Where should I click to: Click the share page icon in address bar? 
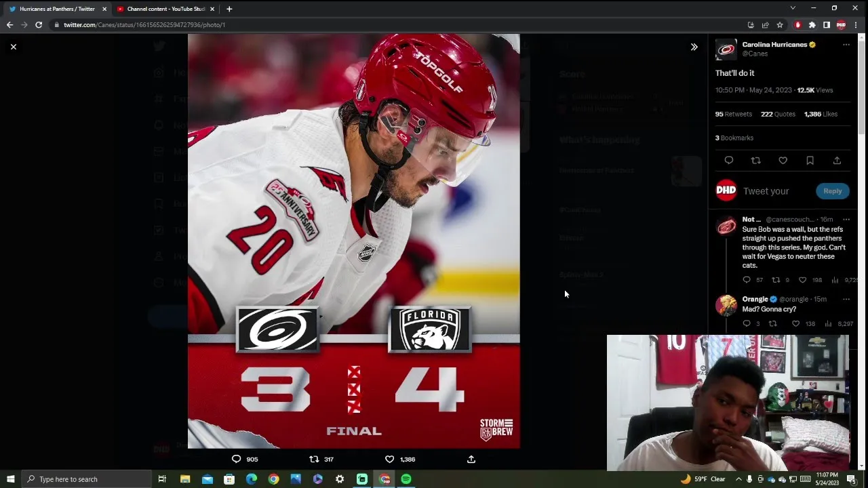pyautogui.click(x=765, y=24)
